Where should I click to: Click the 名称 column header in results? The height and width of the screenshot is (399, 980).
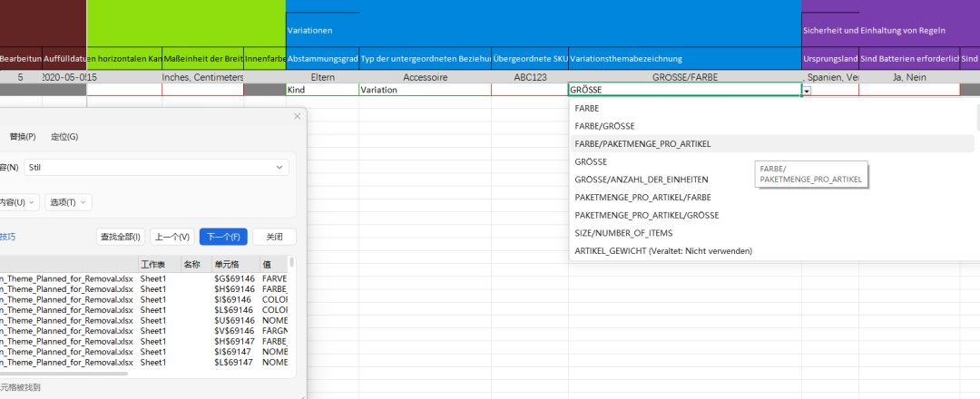point(196,264)
